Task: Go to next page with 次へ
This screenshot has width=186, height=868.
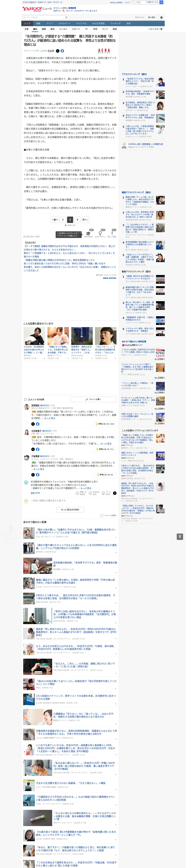Action: pos(85,220)
